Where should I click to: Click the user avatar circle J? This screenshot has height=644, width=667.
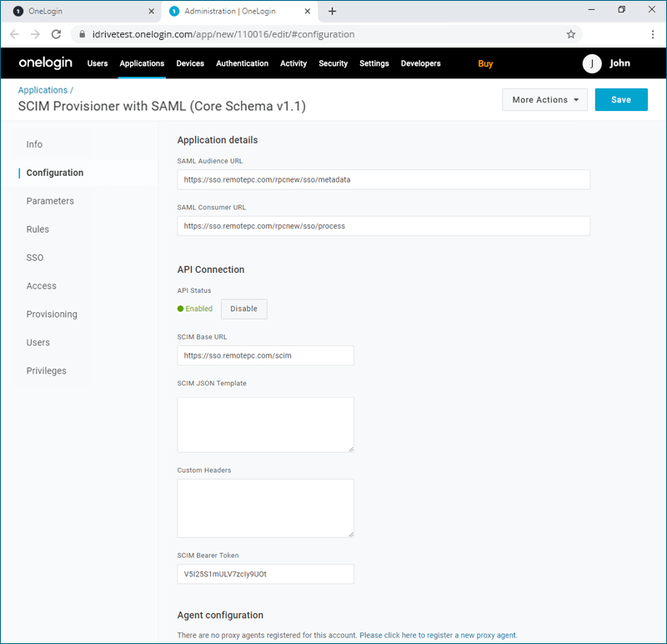(x=592, y=64)
